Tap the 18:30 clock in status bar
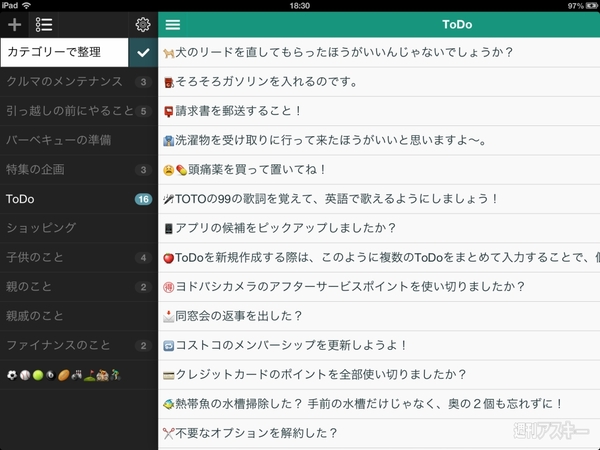The width and height of the screenshot is (600, 450). (300, 5)
